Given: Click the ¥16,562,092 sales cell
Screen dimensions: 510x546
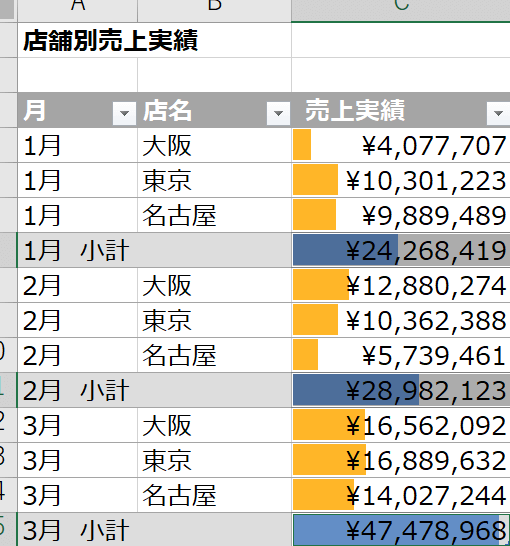Looking at the screenshot, I should point(401,425).
